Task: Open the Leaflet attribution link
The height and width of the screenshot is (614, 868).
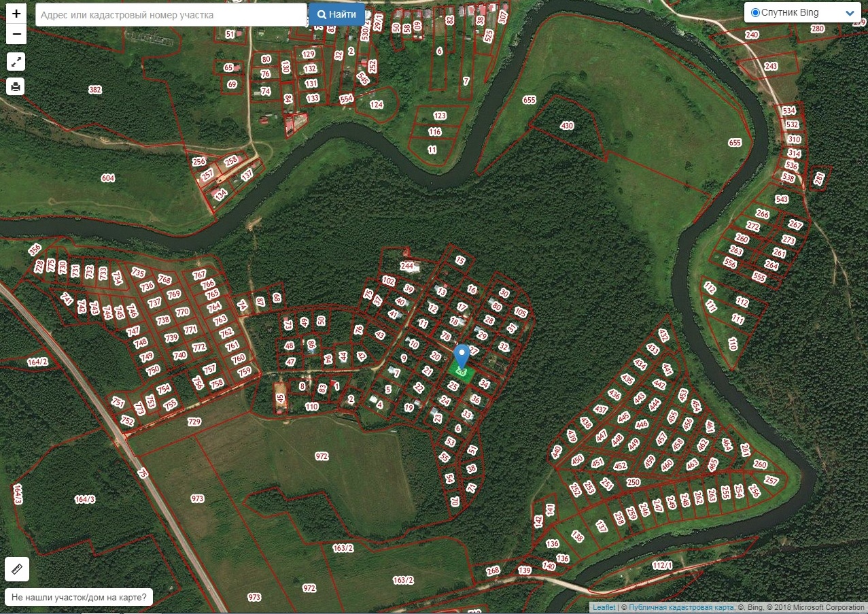Action: (604, 607)
